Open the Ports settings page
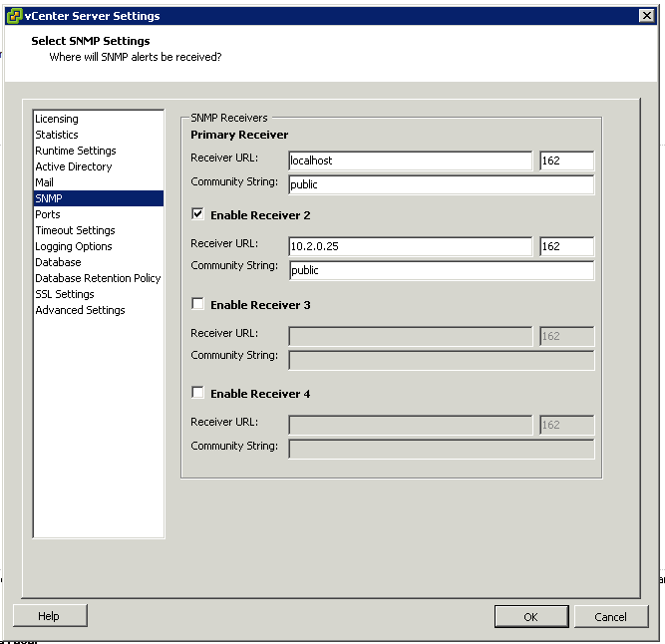 click(x=98, y=214)
